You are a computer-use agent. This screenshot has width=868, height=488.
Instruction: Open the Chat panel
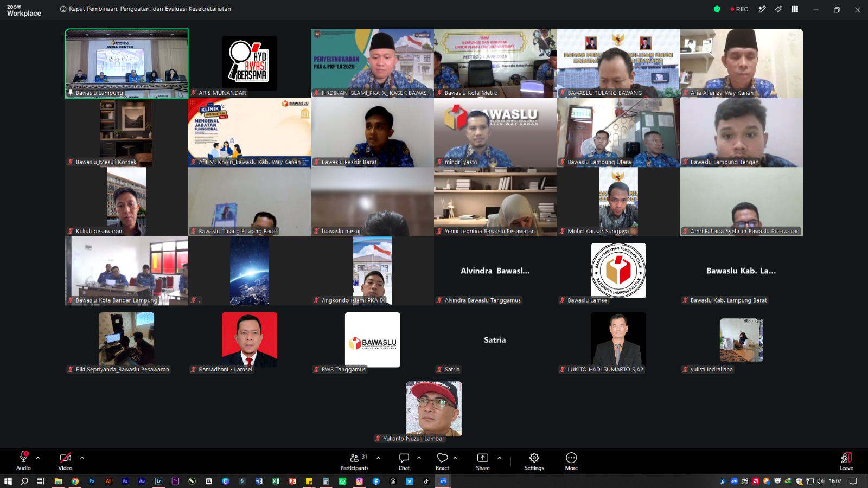coord(404,461)
